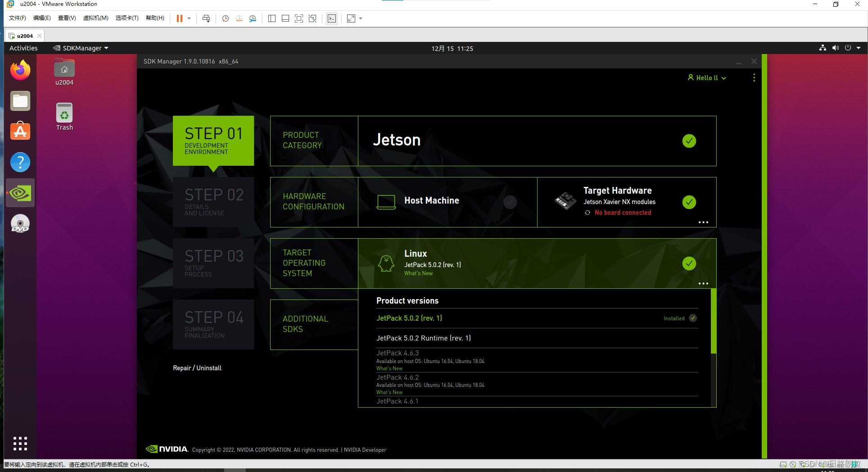Toggle the Host Machine checkmark
The width and height of the screenshot is (868, 472).
[510, 202]
